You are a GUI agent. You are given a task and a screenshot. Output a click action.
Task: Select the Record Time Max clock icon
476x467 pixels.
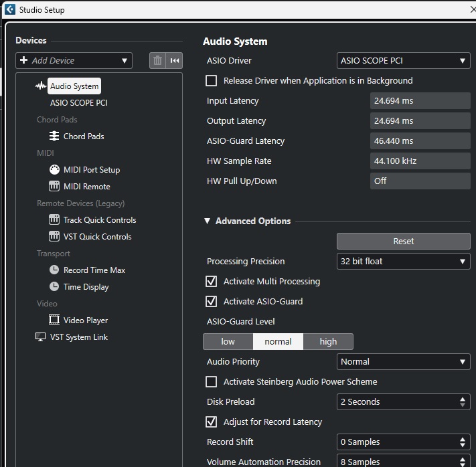pyautogui.click(x=54, y=270)
